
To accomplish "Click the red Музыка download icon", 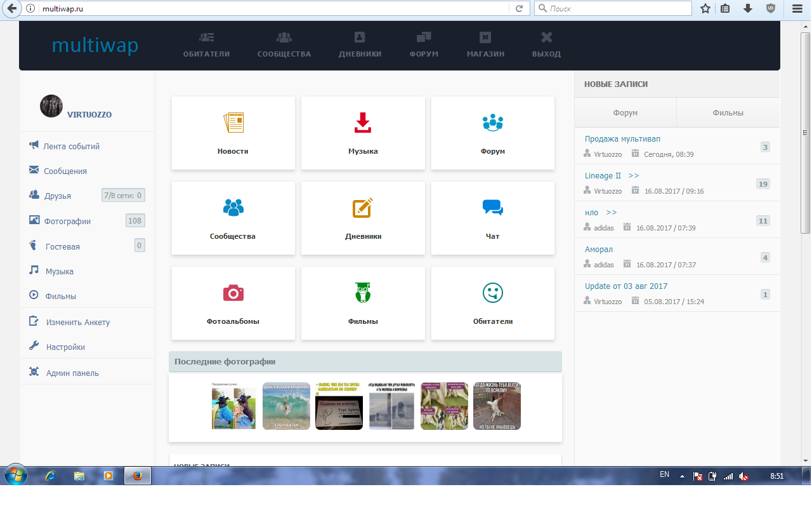I will click(x=362, y=123).
